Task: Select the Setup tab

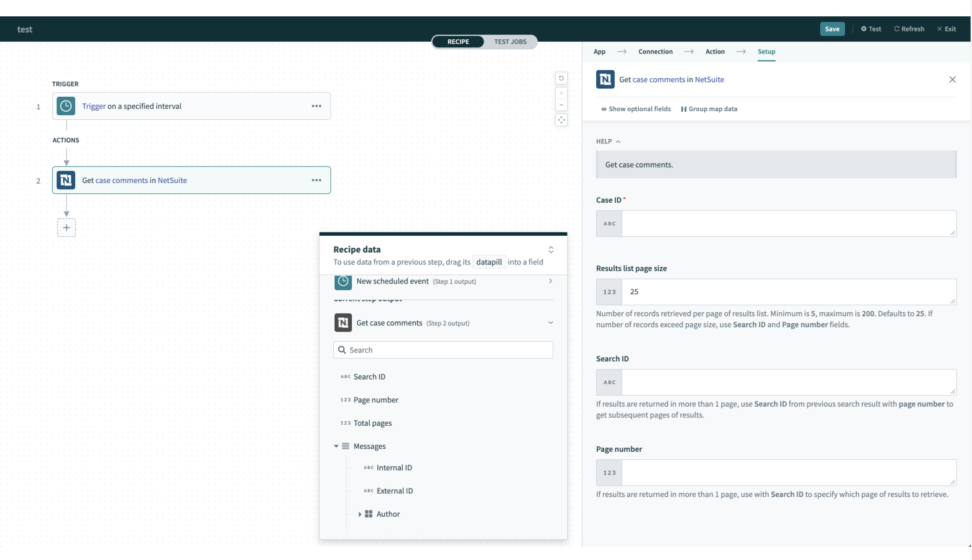Action: click(x=766, y=52)
